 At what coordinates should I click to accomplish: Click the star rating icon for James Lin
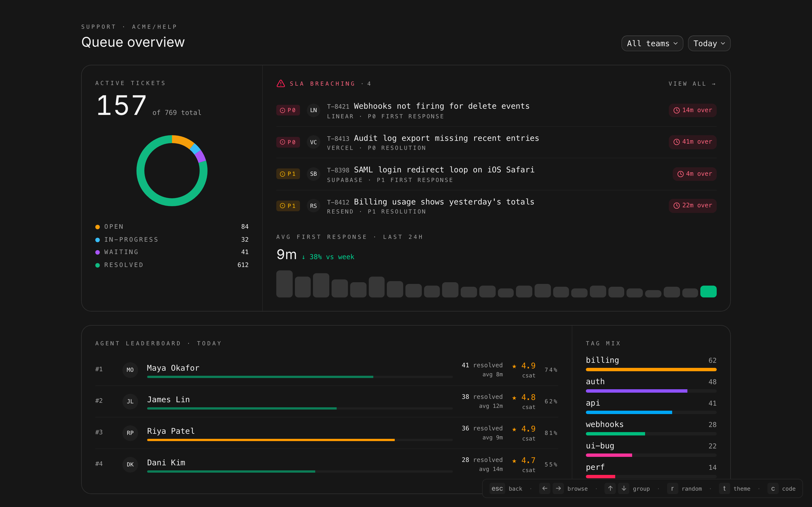514,398
